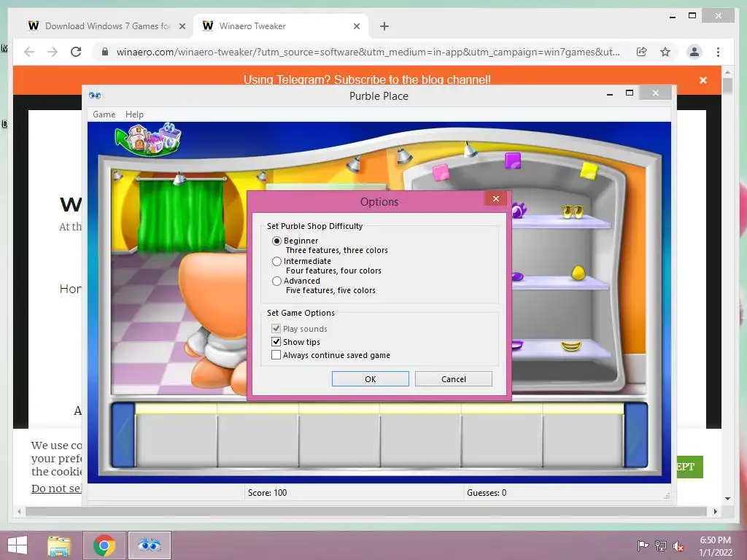Viewport: 747px width, 560px height.
Task: Enable Always continue saved game
Action: [276, 355]
